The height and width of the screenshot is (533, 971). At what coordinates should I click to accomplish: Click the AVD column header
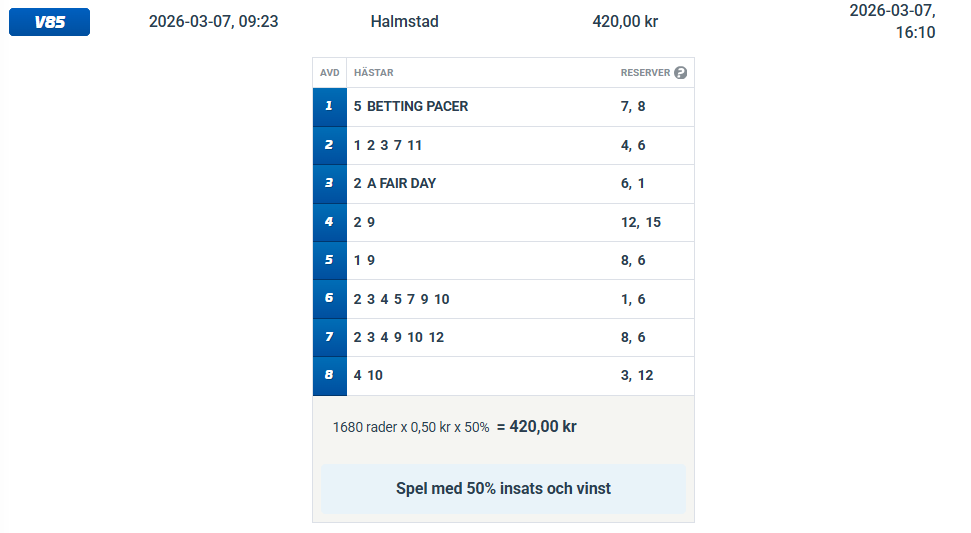click(329, 73)
